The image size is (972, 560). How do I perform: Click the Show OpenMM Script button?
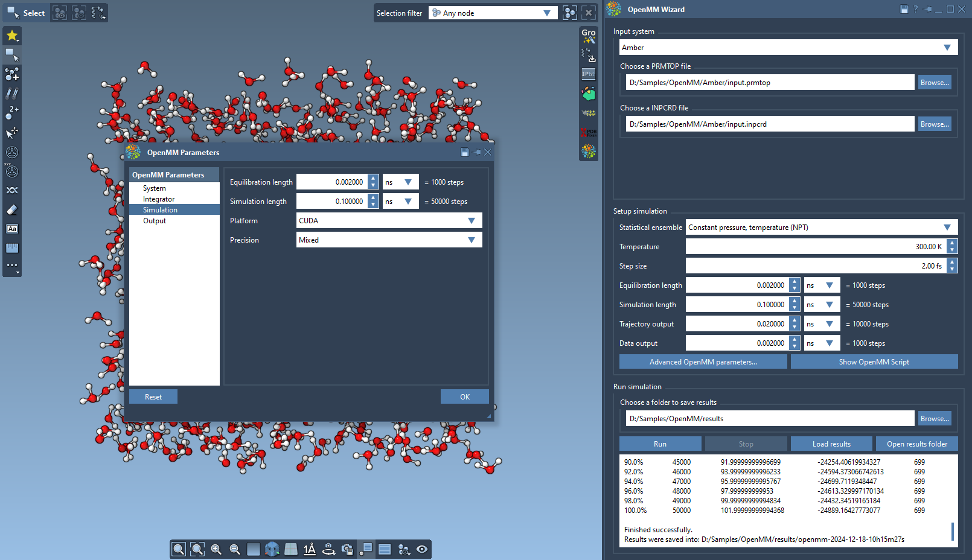pyautogui.click(x=874, y=362)
